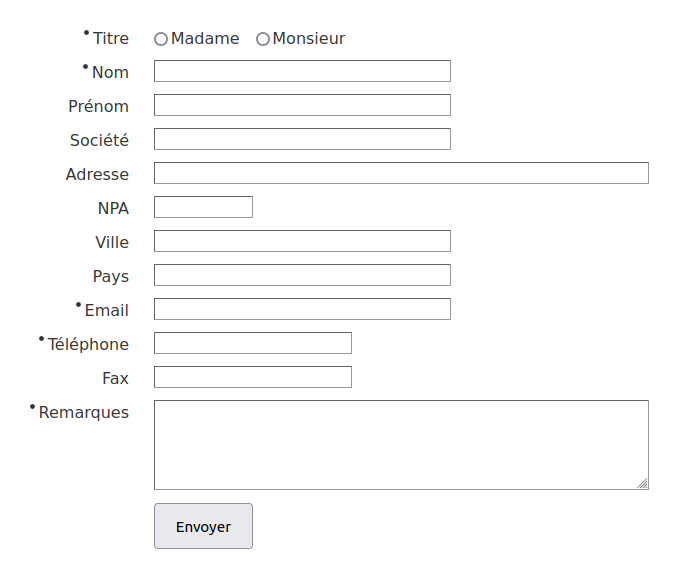Click the Remarques label text
This screenshot has width=700, height=579.
coord(84,412)
